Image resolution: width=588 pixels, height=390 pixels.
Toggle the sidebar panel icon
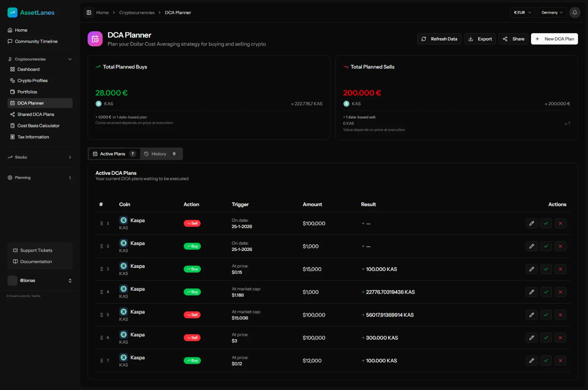(89, 13)
